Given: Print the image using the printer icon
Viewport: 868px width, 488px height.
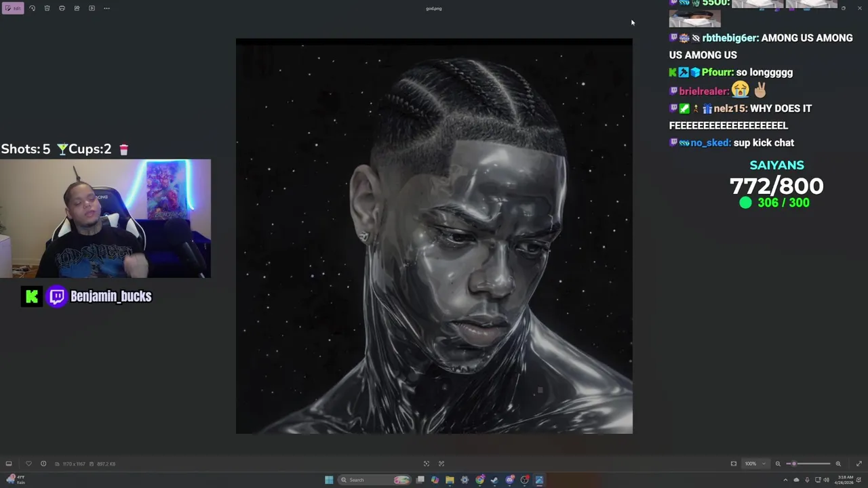Looking at the screenshot, I should click(62, 8).
